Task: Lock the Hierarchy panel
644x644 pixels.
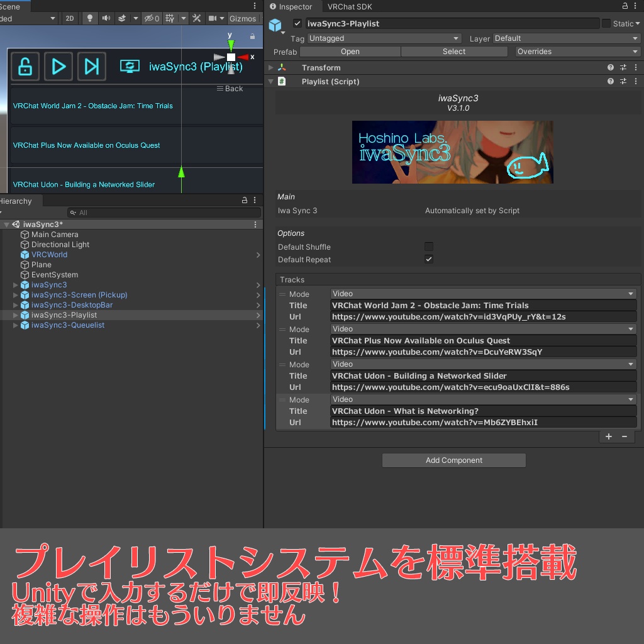Action: [x=245, y=200]
